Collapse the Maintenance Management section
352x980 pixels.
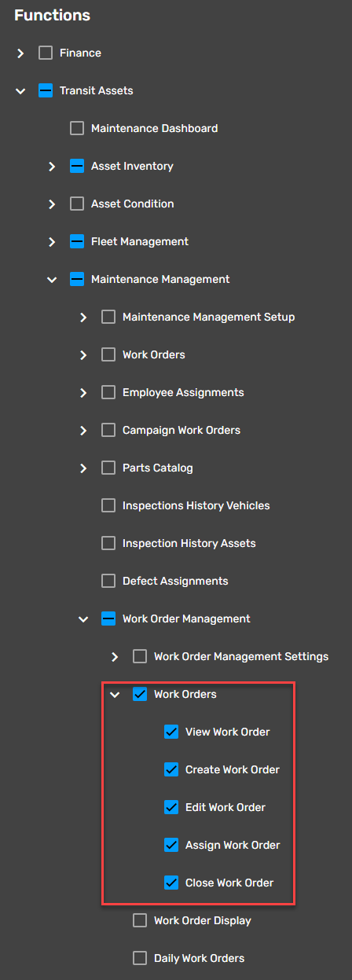pyautogui.click(x=52, y=279)
